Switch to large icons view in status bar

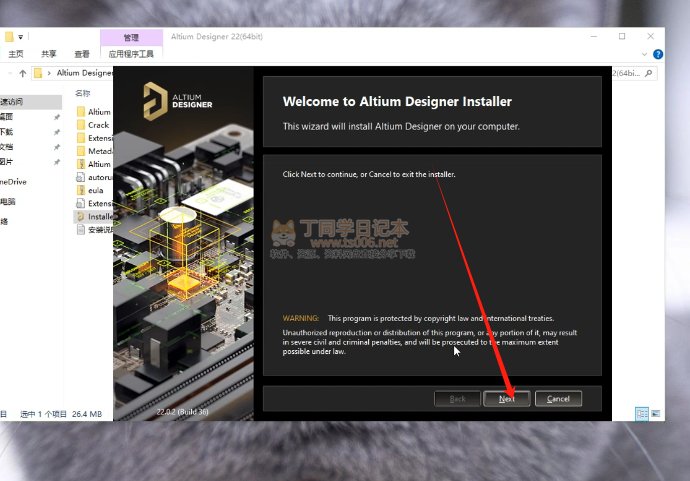point(656,414)
